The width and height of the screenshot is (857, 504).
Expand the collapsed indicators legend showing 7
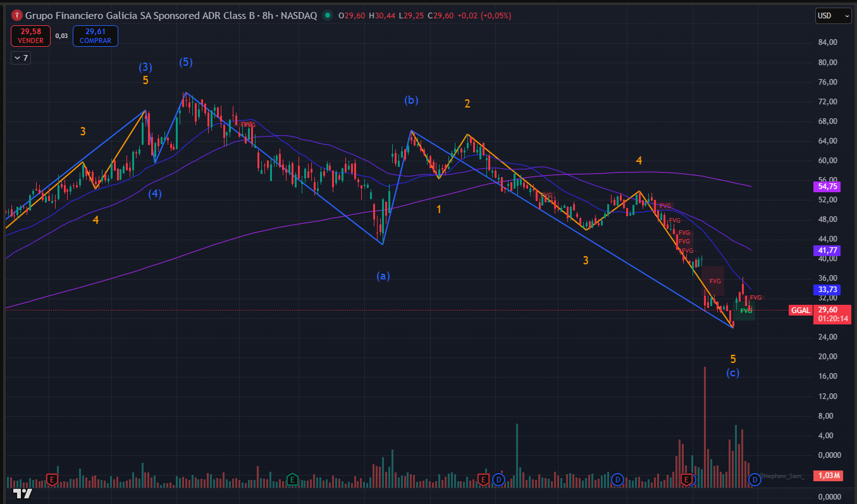point(21,58)
